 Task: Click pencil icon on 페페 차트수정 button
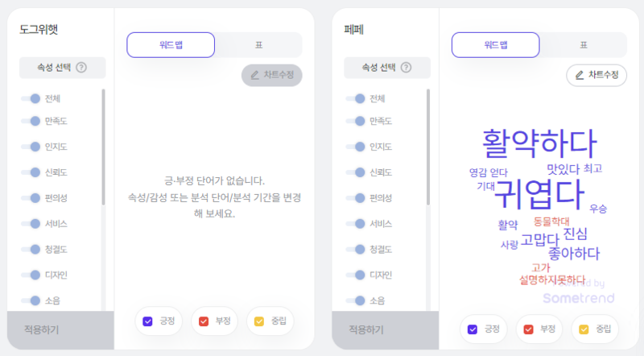(579, 75)
